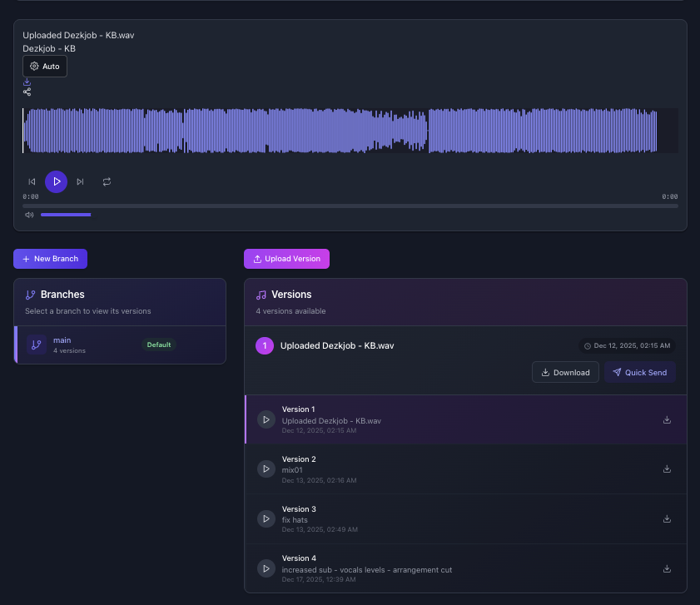Click the waveform to seek in the track
Screen dimensions: 700x605
coord(350,131)
